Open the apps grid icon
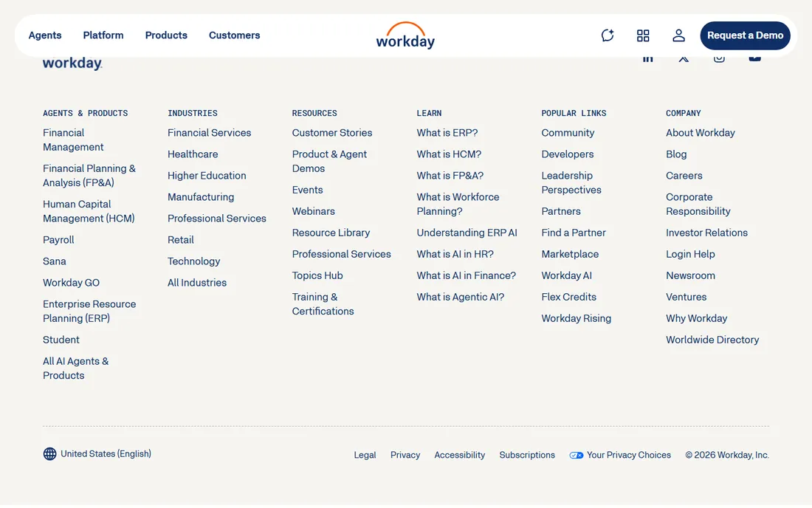 643,35
